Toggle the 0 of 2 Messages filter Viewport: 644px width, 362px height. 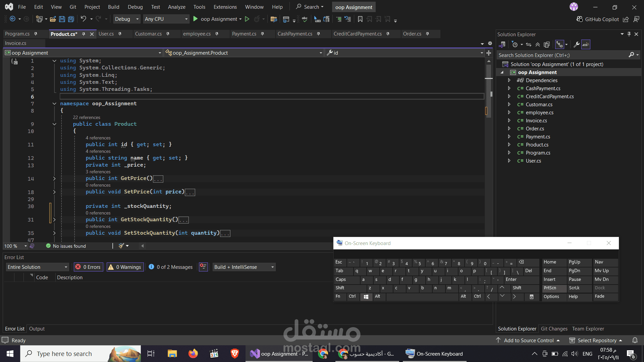[x=171, y=267]
